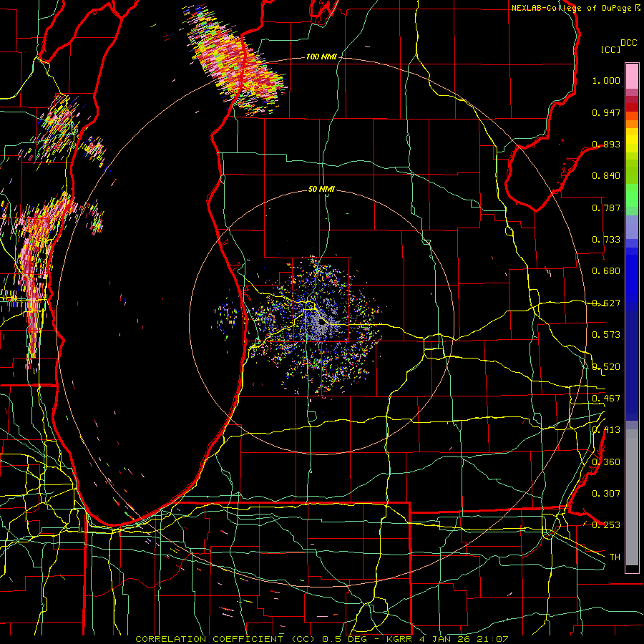Select the 0.733 scale value
Screen dimensions: 644x644
[x=606, y=240]
